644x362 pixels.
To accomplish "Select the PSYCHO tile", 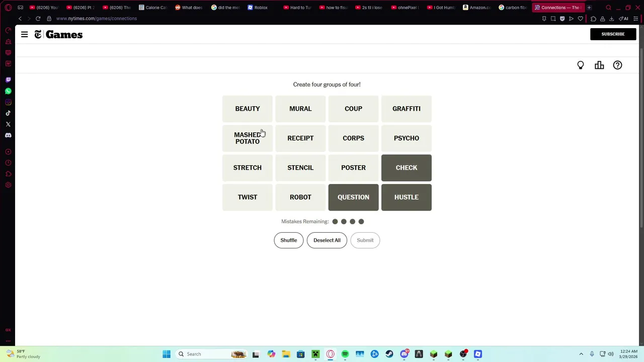I will tap(407, 138).
